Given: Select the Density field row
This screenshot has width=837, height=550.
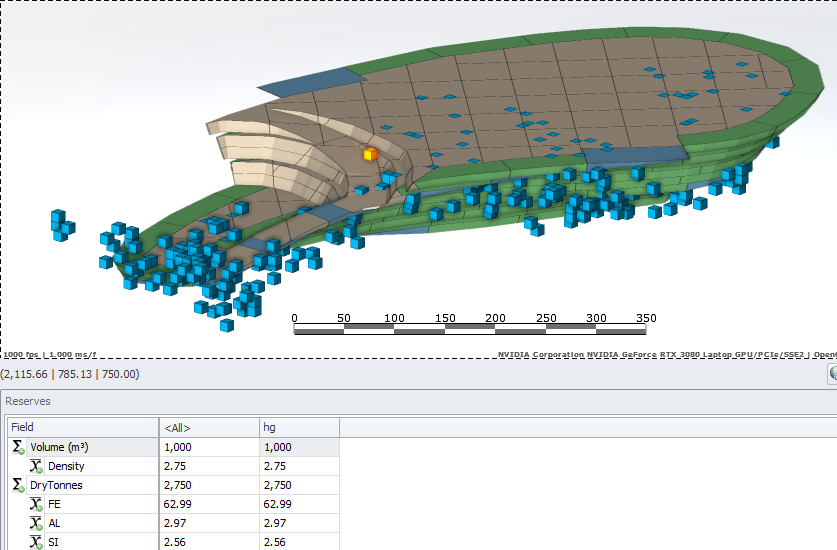Looking at the screenshot, I should coord(66,466).
